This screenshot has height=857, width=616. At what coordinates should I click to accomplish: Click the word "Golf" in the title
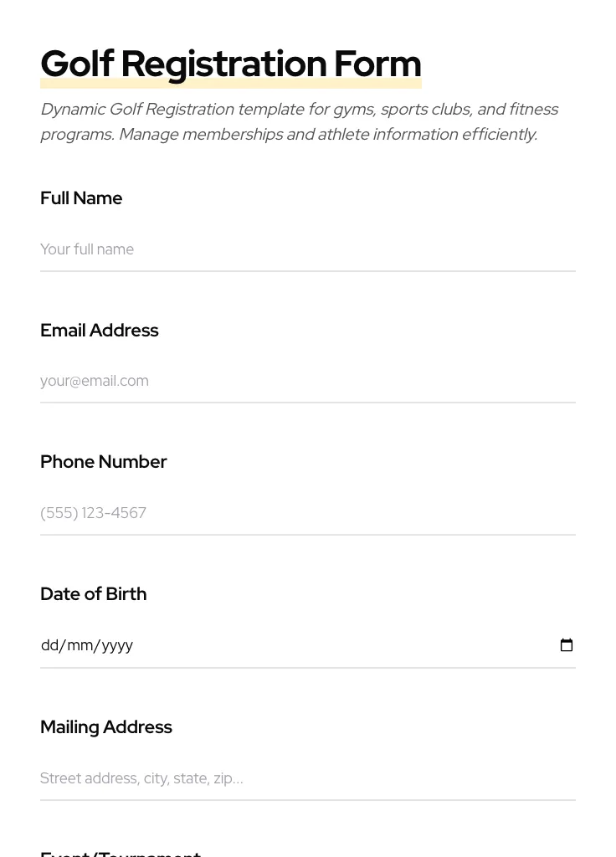coord(77,64)
